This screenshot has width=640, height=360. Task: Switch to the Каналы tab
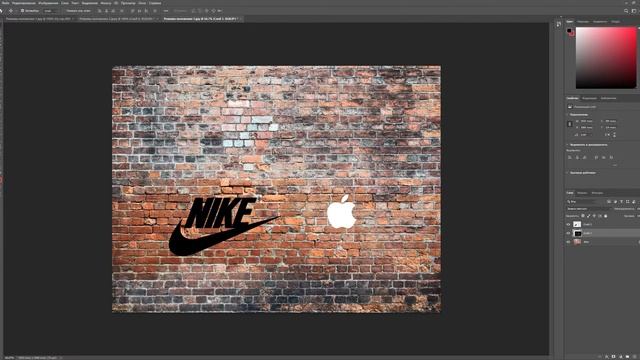click(582, 193)
